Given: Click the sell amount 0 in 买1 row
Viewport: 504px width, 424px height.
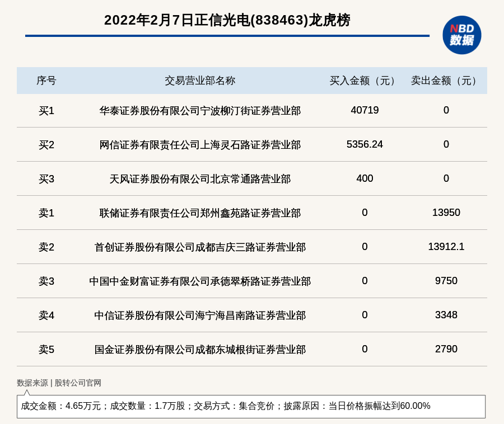Looking at the screenshot, I should [446, 110].
